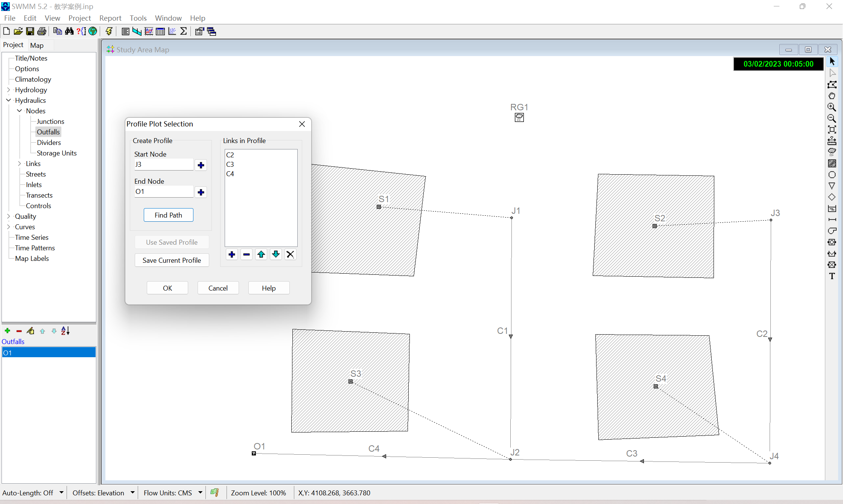This screenshot has height=504, width=843.
Task: Click the statistics sigma icon
Action: click(x=183, y=31)
